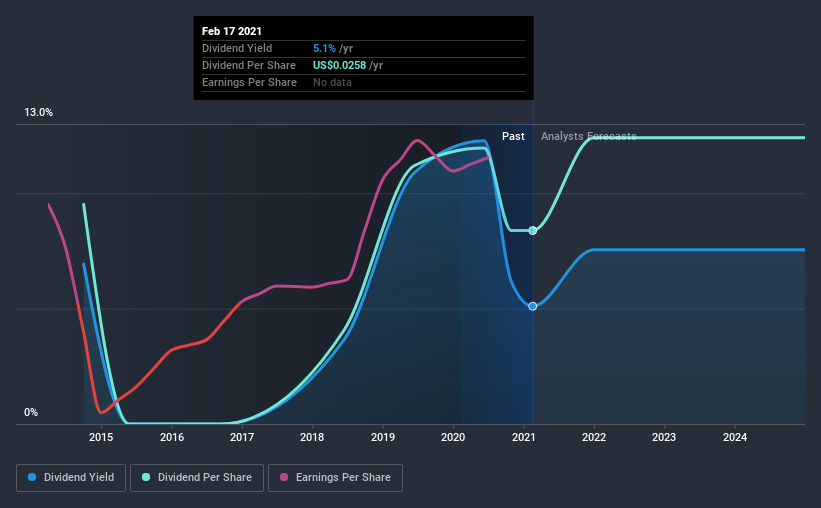Toggle the Dividend Per Share legend button
Viewport: 821px width, 508px height.
click(197, 478)
